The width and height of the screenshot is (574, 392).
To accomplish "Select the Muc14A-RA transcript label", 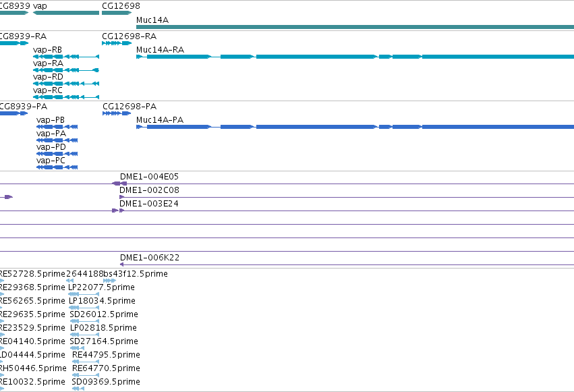I will tap(160, 50).
